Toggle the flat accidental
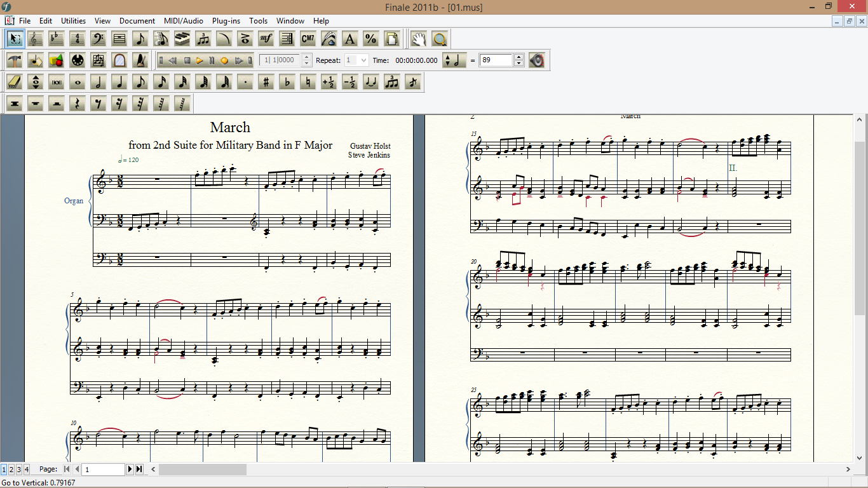Image resolution: width=868 pixels, height=488 pixels. [287, 82]
